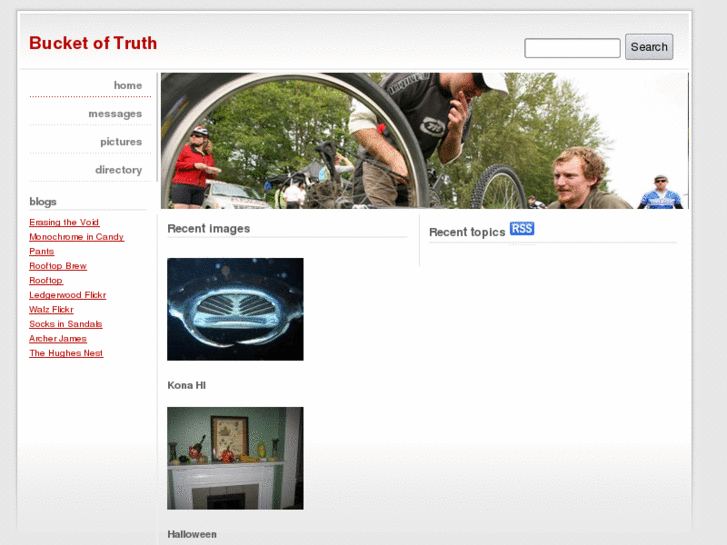727x545 pixels.
Task: Open the Monochrome in Candy blog link
Action: pos(77,237)
